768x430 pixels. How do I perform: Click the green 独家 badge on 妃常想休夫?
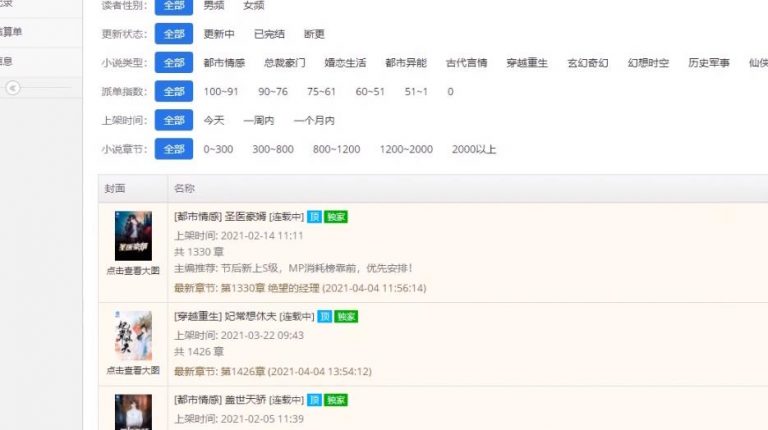(346, 316)
